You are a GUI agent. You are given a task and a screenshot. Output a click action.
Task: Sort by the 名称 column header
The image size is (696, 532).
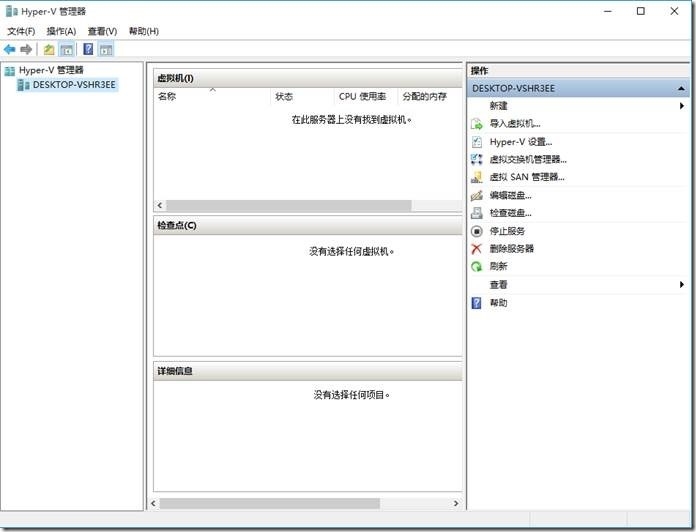tap(212, 96)
